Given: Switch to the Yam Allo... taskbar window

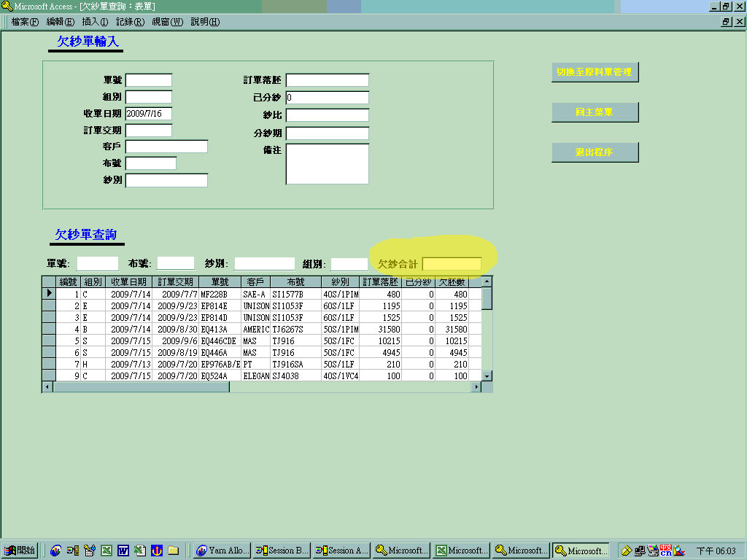Looking at the screenshot, I should tap(222, 551).
